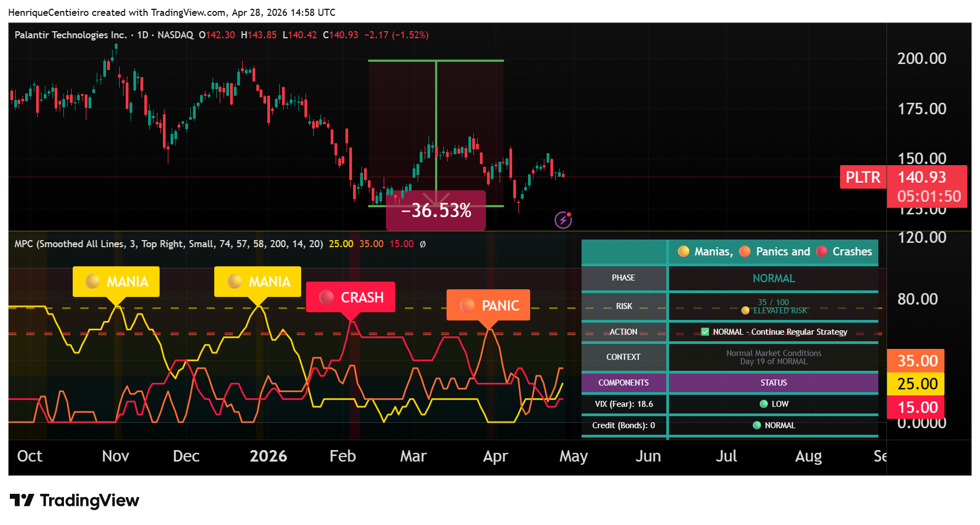980x525 pixels.
Task: Click the 80.00 indicator axis label
Action: [x=917, y=299]
